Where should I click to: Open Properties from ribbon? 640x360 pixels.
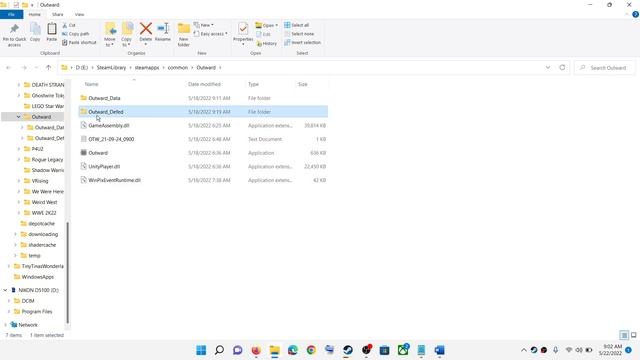tap(243, 33)
